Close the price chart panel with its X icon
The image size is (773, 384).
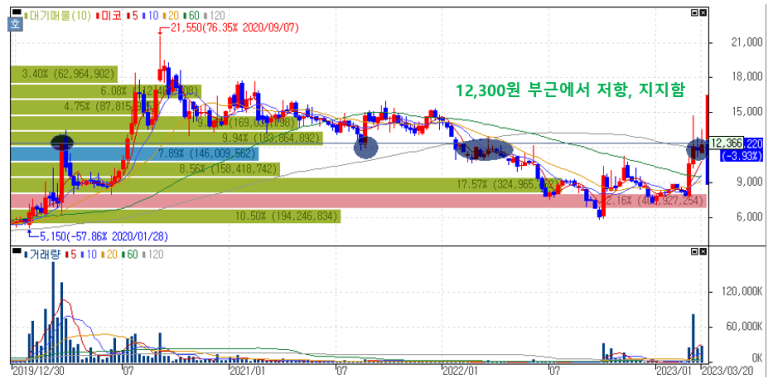tap(703, 12)
